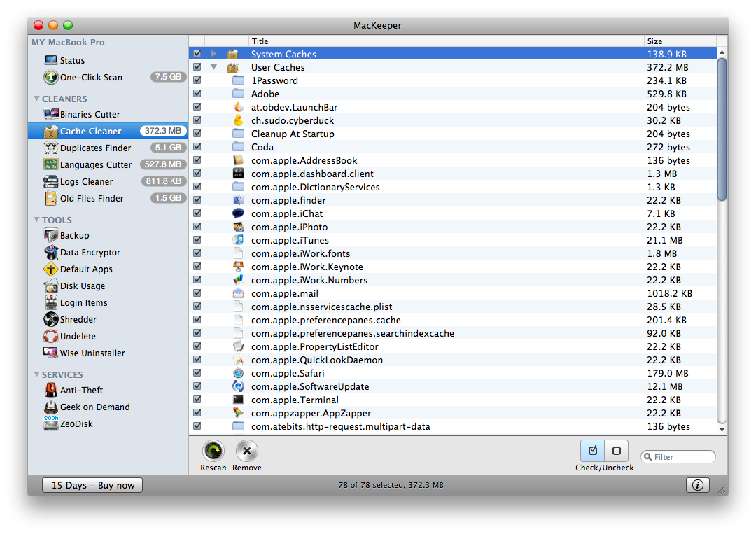Collapse the User Caches group
The height and width of the screenshot is (534, 756).
click(x=213, y=67)
